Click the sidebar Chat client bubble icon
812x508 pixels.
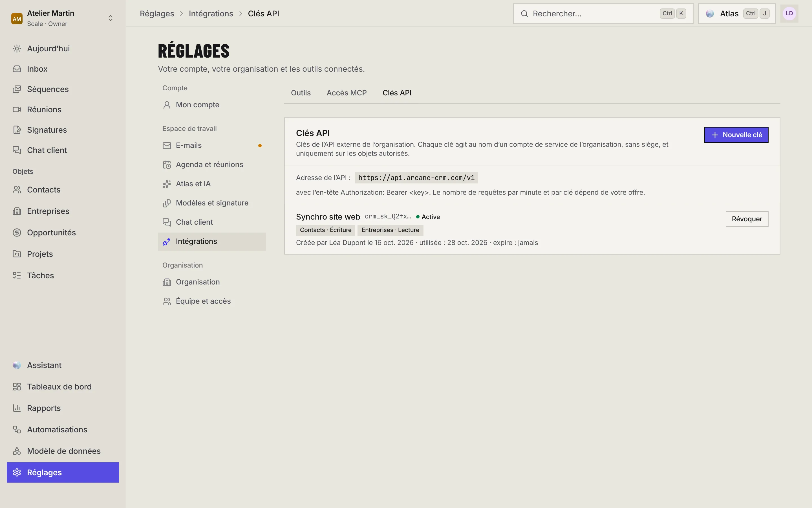[17, 150]
